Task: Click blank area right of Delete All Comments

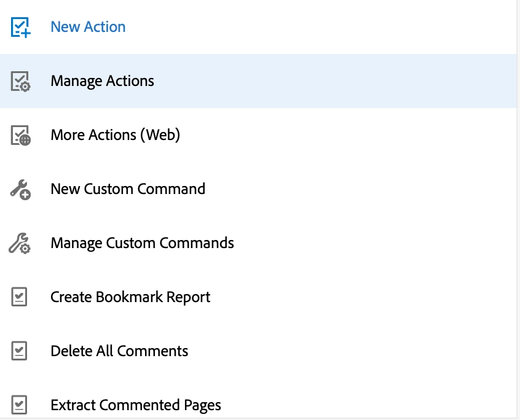Action: (350, 351)
